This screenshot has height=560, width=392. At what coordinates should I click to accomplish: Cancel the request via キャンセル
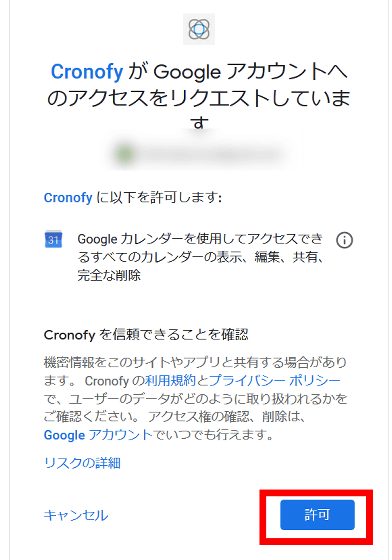point(76,515)
